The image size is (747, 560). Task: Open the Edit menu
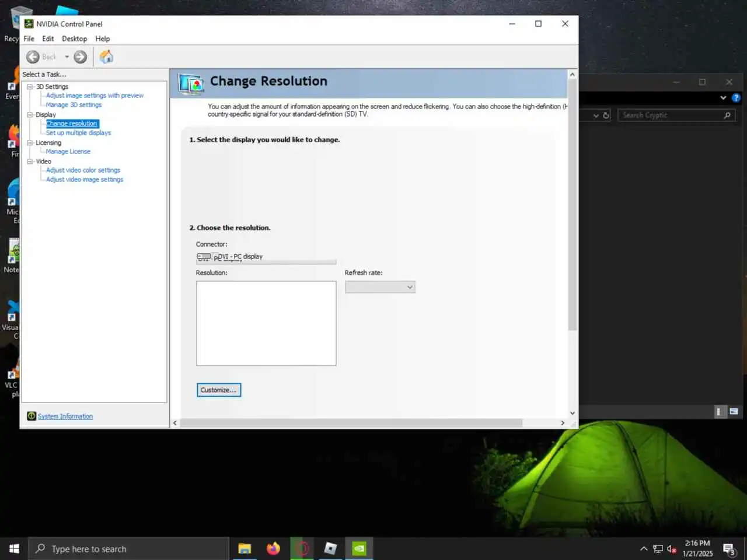pos(48,38)
